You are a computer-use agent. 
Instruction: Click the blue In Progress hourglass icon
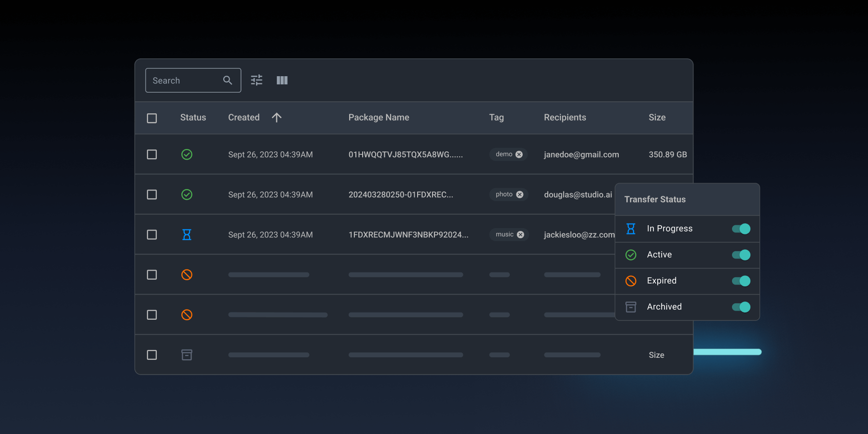pyautogui.click(x=187, y=234)
